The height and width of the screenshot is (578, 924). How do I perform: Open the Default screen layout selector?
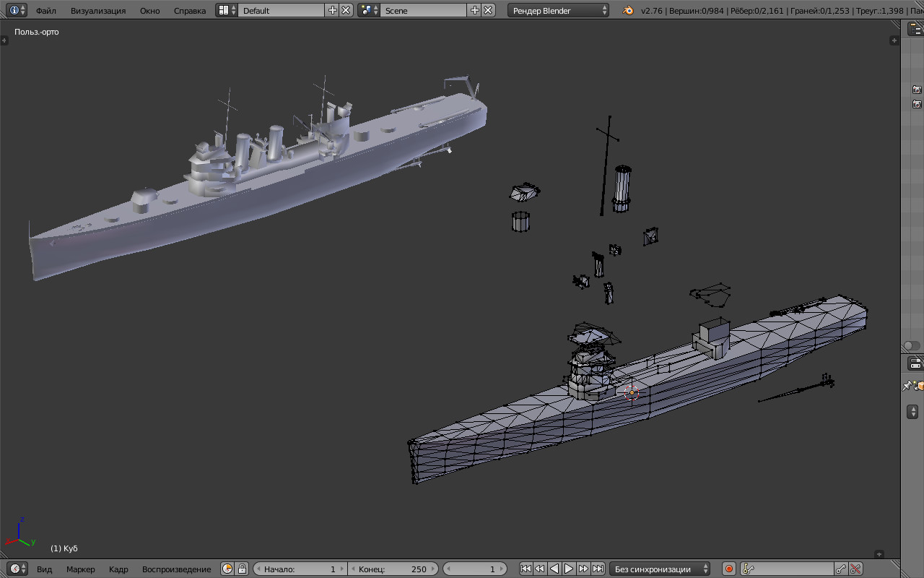point(227,11)
